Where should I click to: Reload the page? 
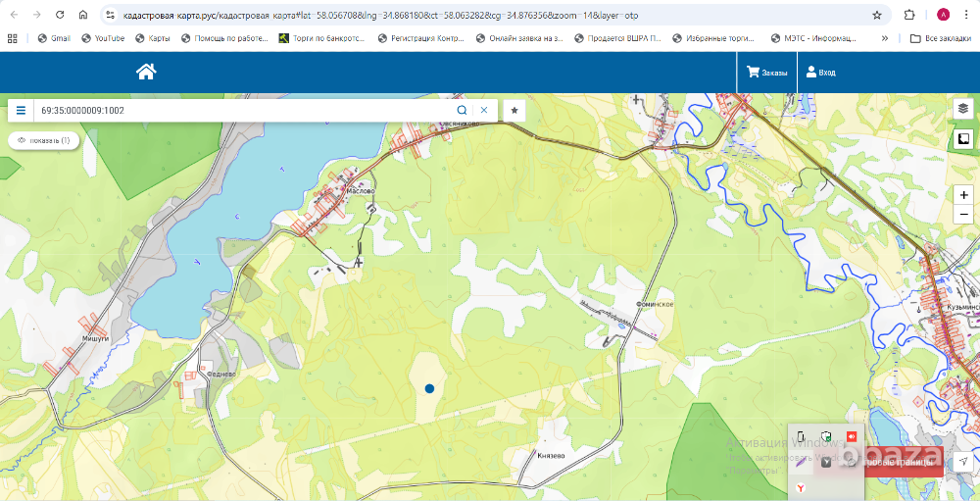click(x=60, y=16)
